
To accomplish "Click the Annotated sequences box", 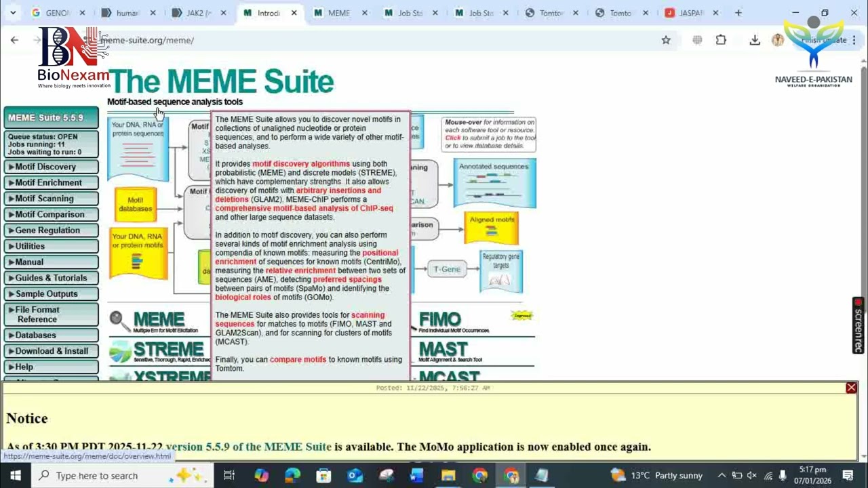I will [x=494, y=182].
